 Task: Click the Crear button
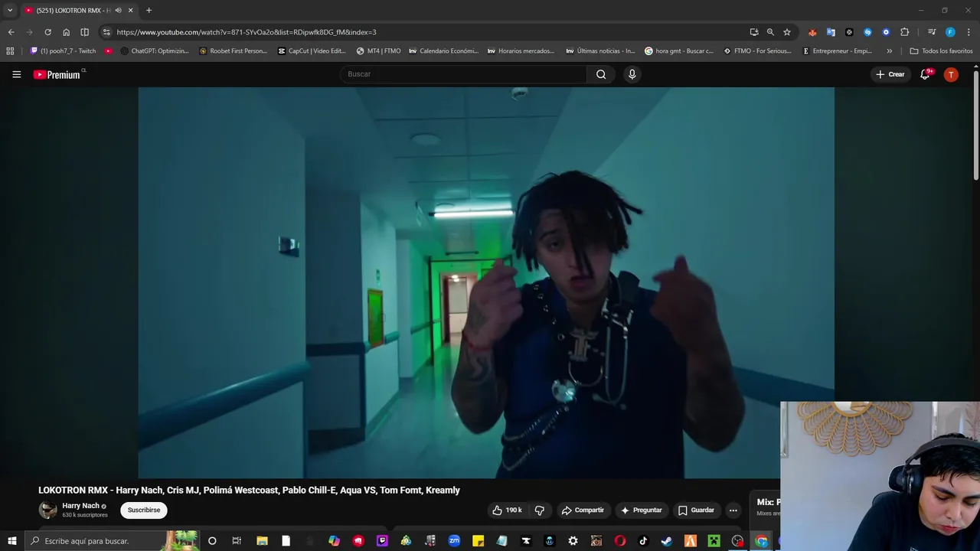point(890,74)
